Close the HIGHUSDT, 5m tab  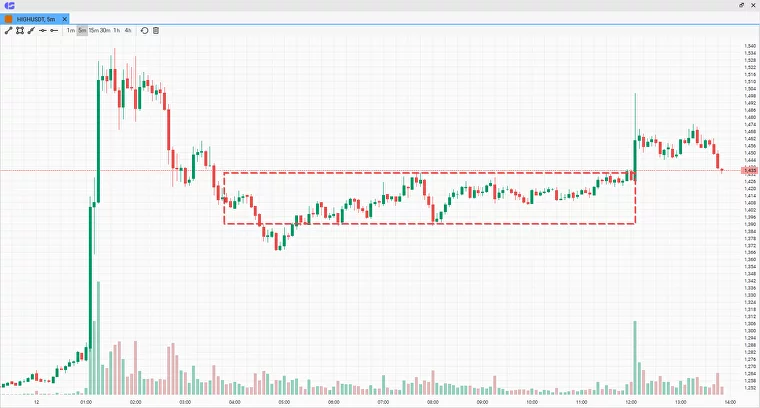[64, 19]
